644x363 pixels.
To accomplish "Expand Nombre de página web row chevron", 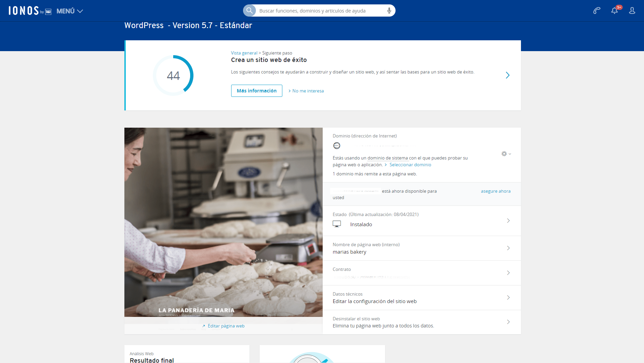I will point(508,248).
